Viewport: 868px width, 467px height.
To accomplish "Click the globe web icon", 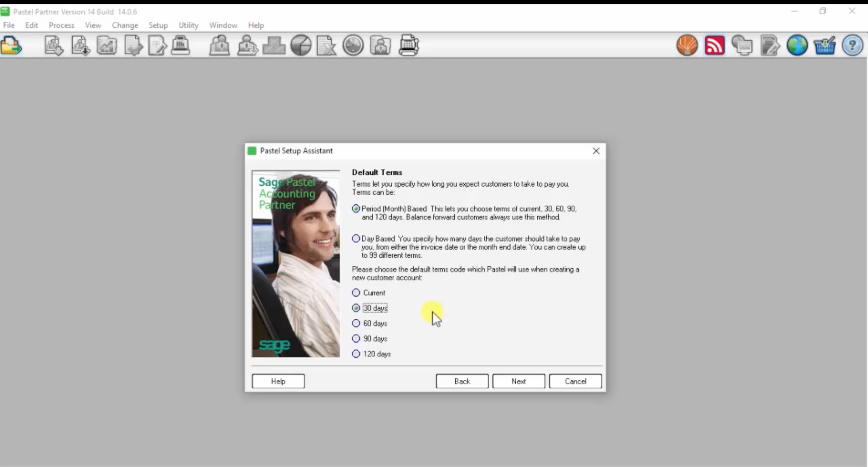I will pos(797,45).
